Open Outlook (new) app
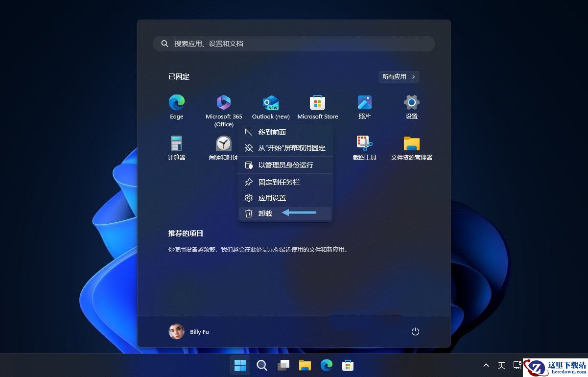The height and width of the screenshot is (377, 588). coord(271,107)
